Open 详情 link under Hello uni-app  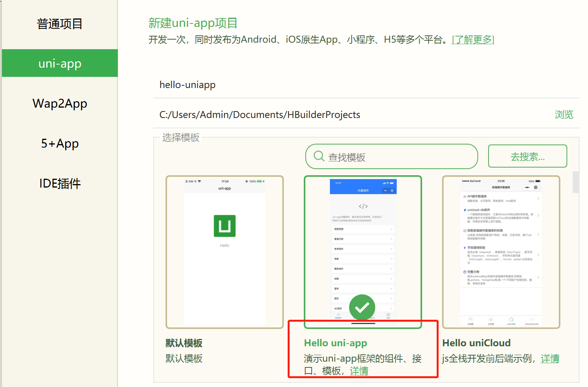coord(359,371)
